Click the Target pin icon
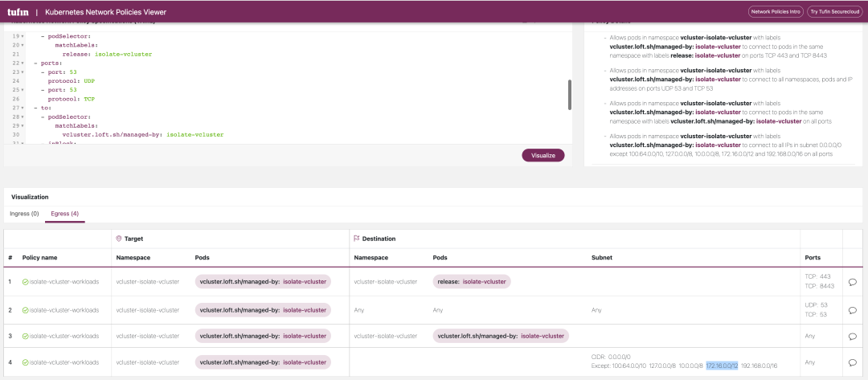Screen dimensions: 868x380 click(x=118, y=239)
